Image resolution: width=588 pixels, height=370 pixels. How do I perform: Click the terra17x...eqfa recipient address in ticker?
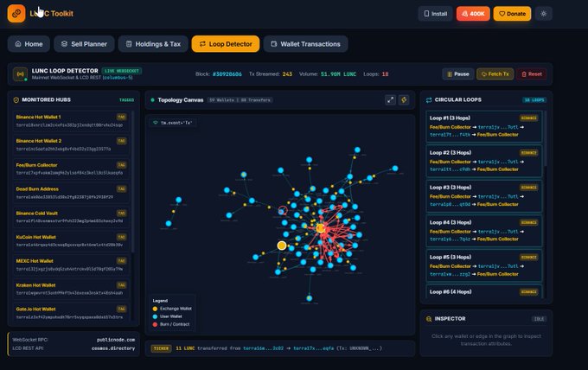click(314, 348)
